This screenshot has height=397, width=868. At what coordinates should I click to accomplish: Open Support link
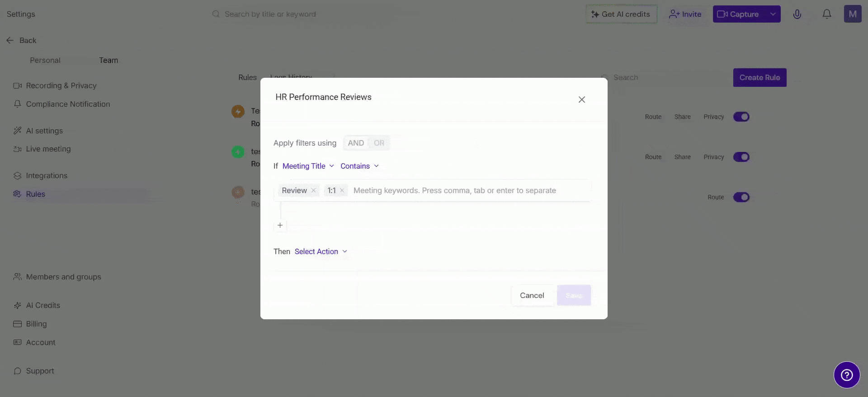(x=33, y=371)
